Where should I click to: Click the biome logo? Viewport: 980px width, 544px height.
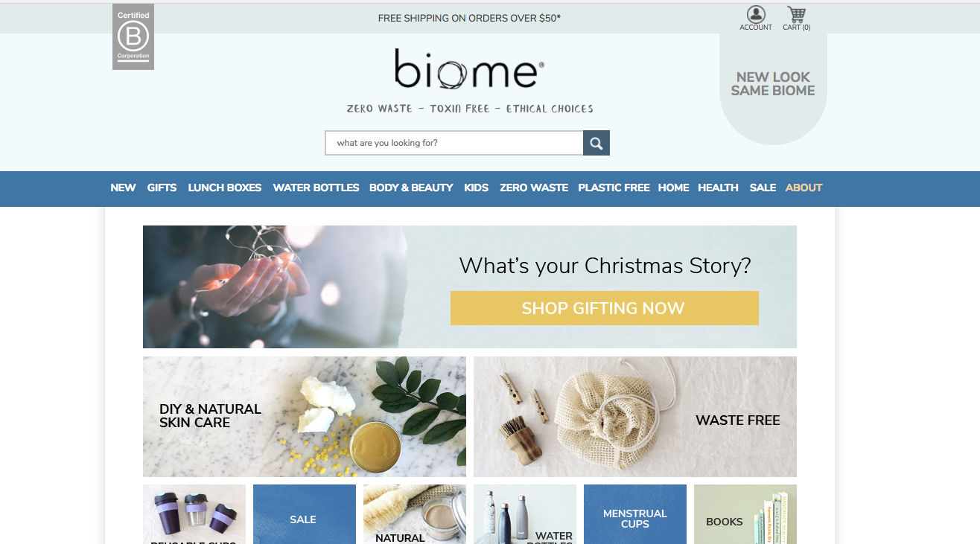pos(469,68)
